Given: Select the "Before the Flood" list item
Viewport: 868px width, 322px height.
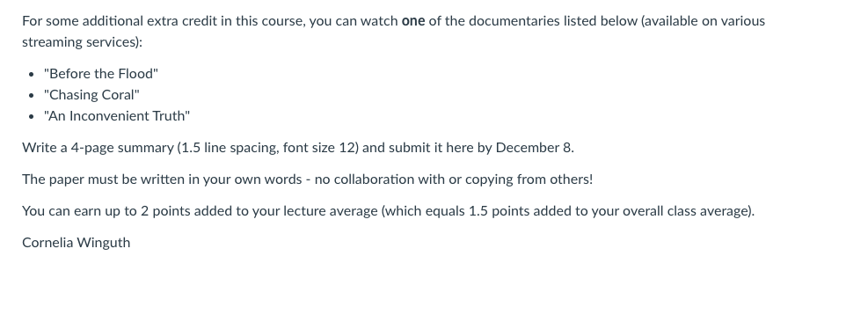Looking at the screenshot, I should (x=101, y=74).
